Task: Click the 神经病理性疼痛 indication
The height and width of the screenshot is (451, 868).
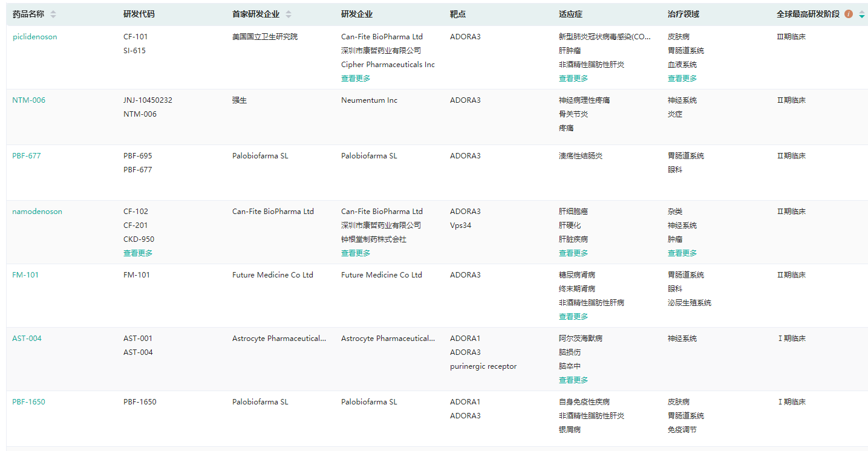Action: [584, 100]
